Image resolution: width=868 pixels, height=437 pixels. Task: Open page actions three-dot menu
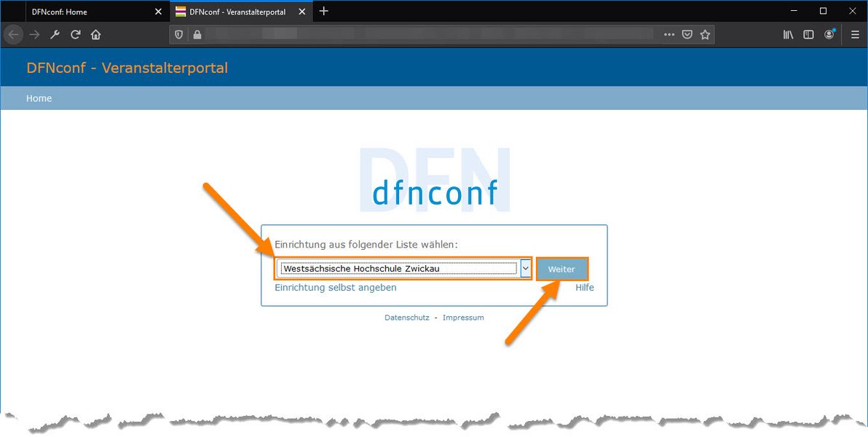[x=669, y=35]
